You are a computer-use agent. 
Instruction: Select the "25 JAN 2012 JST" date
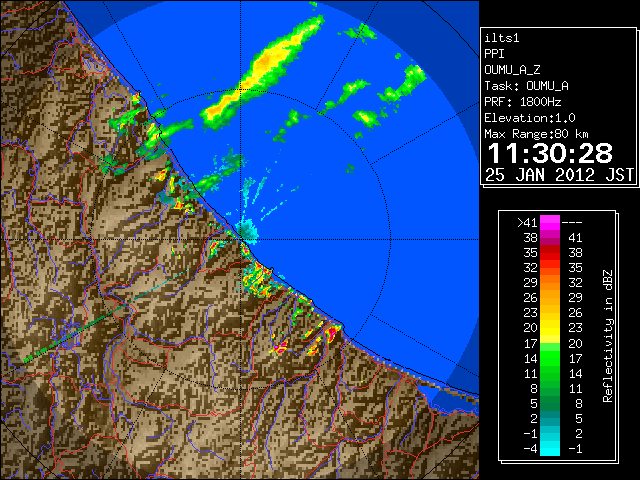[x=559, y=175]
